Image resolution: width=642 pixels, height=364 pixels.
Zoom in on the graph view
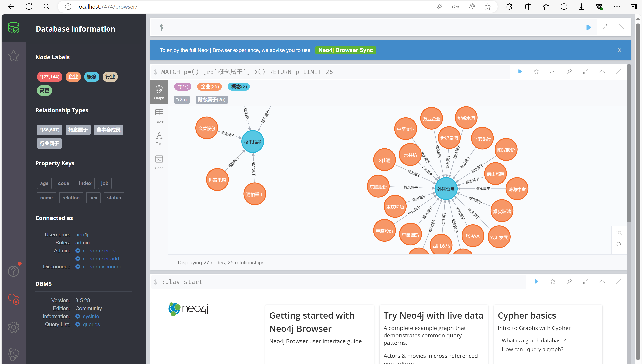[x=619, y=232]
